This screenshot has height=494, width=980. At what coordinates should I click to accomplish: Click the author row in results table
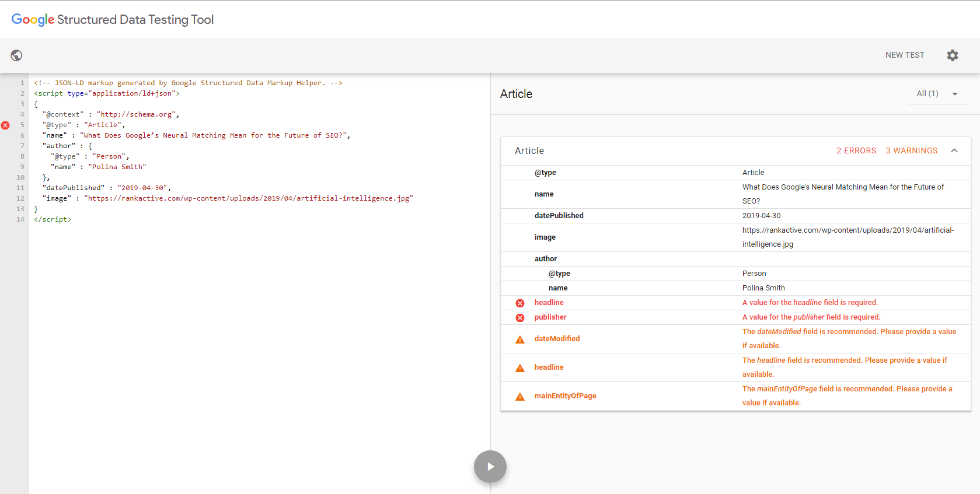pyautogui.click(x=735, y=259)
